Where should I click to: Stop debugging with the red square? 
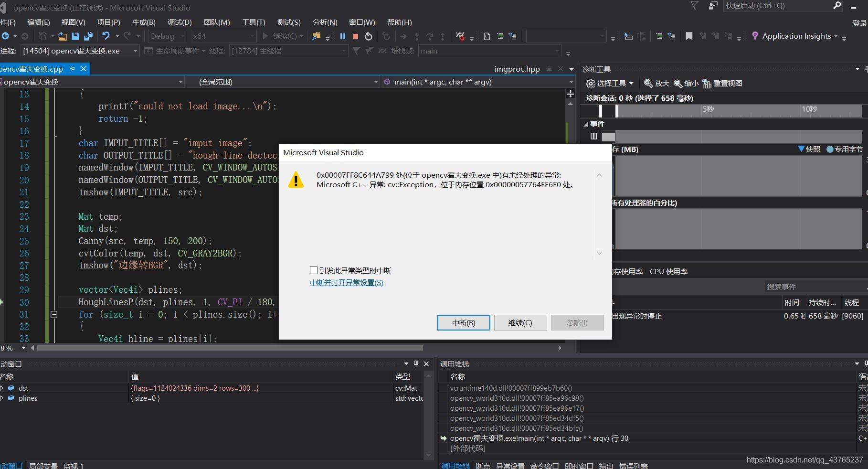[x=356, y=36]
